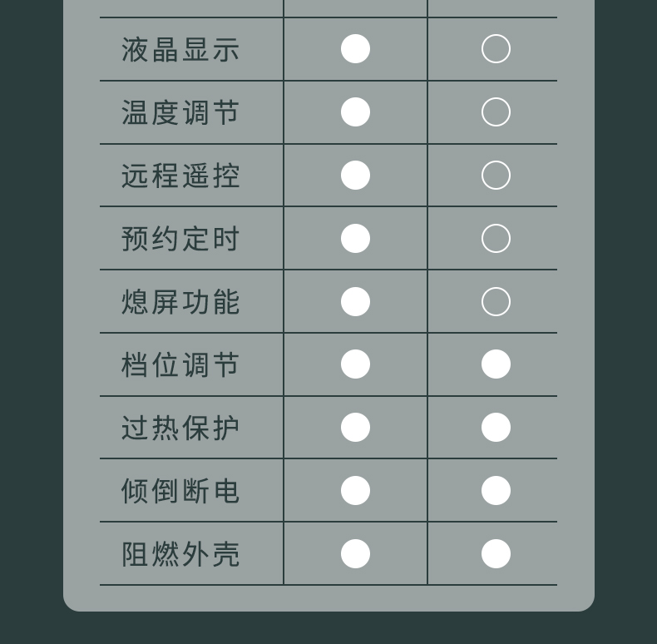This screenshot has height=644, width=657.
Task: Click the filled dot in 熄屏功能 row
Action: click(x=355, y=302)
